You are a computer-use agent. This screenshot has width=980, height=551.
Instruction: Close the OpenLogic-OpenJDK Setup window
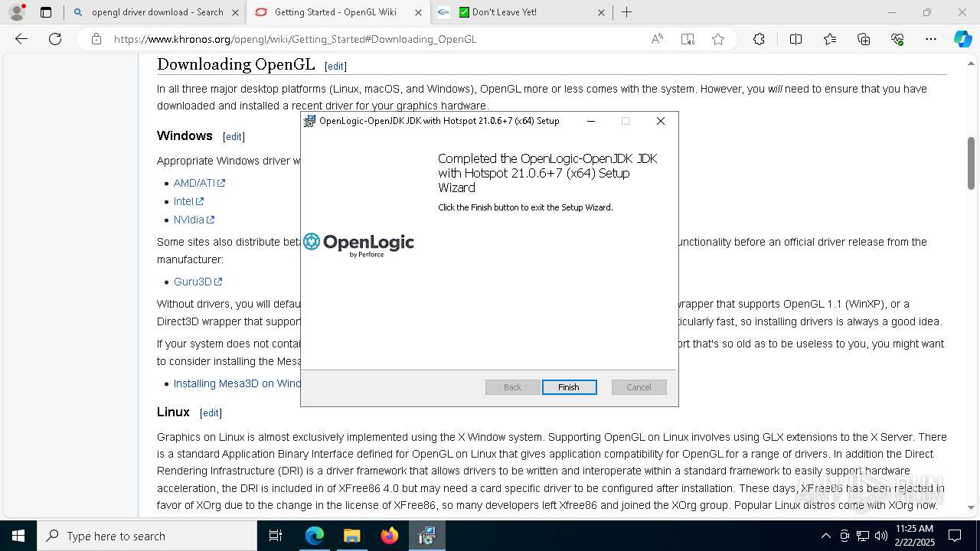tap(661, 121)
